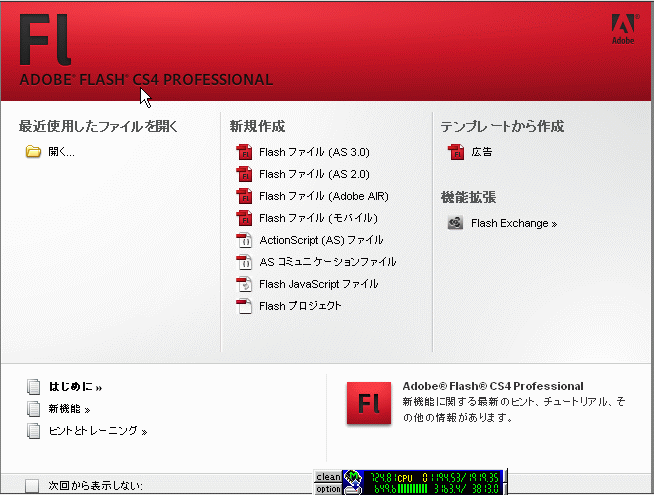Viewport: 654px width, 495px height.
Task: Click the Flash プロジェクト icon
Action: point(244,307)
